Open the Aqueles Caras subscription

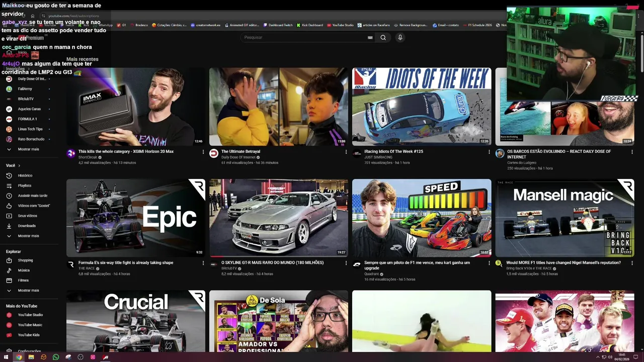pos(29,109)
